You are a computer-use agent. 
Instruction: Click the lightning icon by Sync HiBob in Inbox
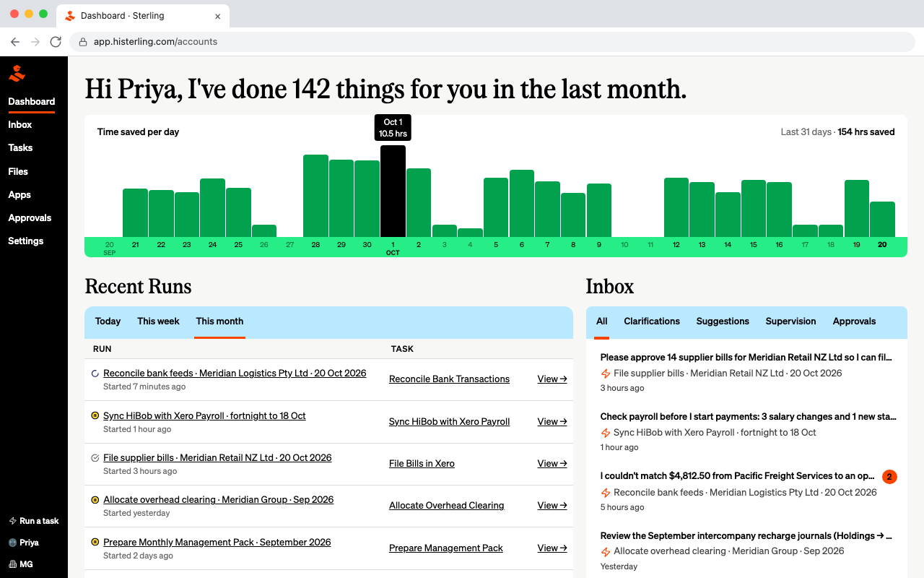[x=606, y=433]
